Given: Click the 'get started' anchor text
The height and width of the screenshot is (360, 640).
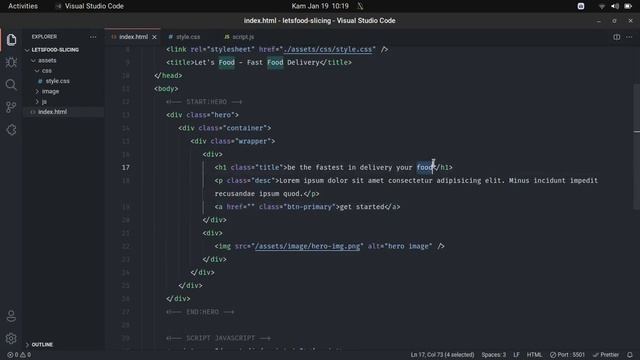Looking at the screenshot, I should point(362,207).
